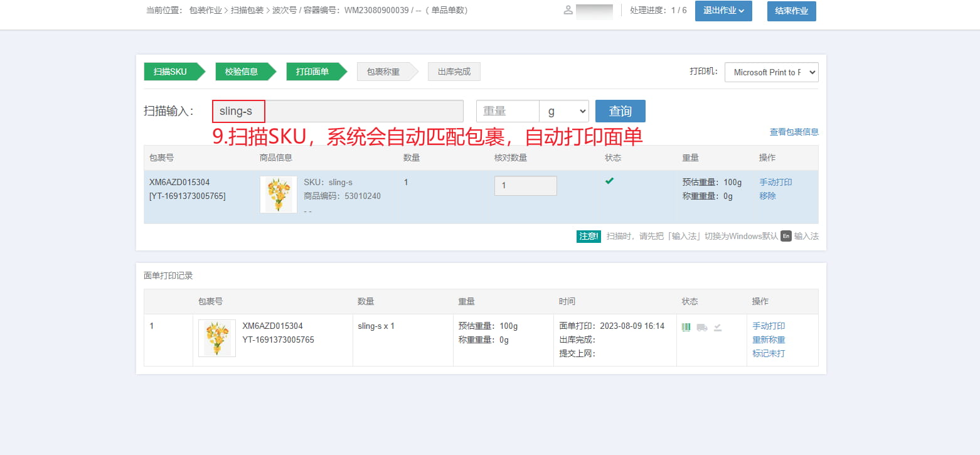Focus the 重量 weight input field
The width and height of the screenshot is (980, 455).
pos(508,111)
